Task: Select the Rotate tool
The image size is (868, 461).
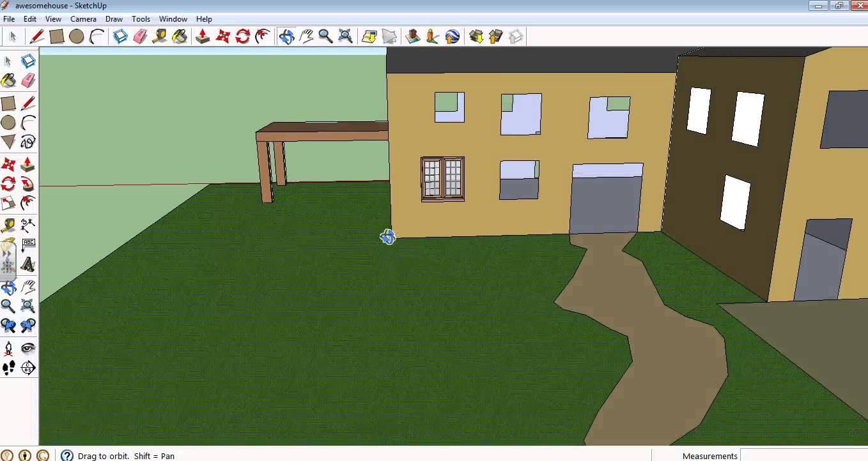Action: tap(242, 36)
